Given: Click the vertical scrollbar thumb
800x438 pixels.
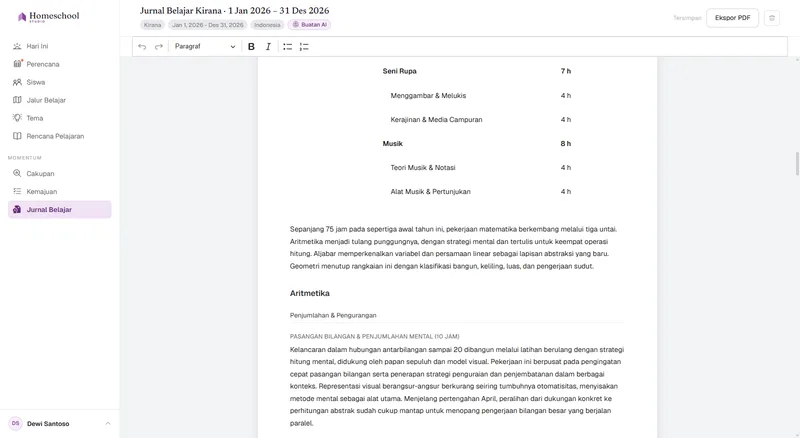Looking at the screenshot, I should [x=797, y=163].
